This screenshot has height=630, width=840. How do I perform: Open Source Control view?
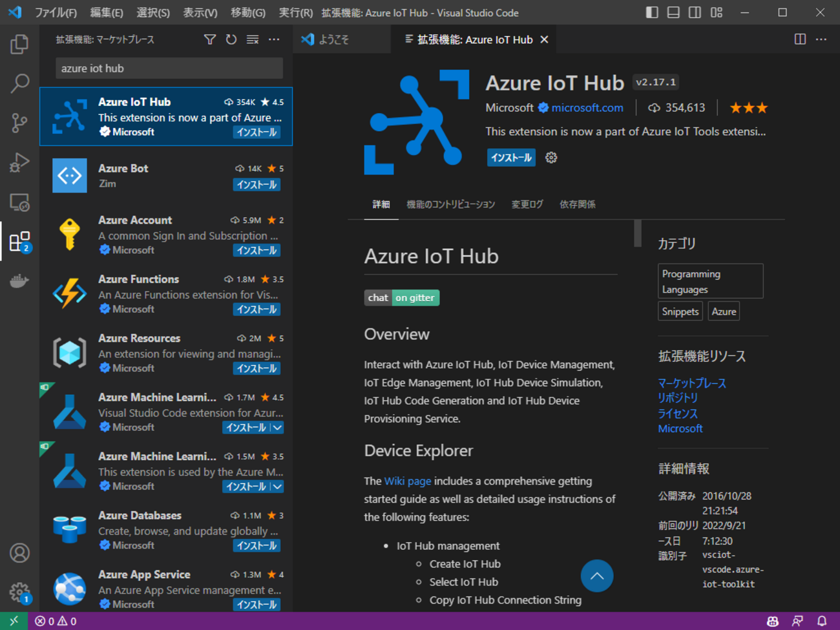coord(19,123)
